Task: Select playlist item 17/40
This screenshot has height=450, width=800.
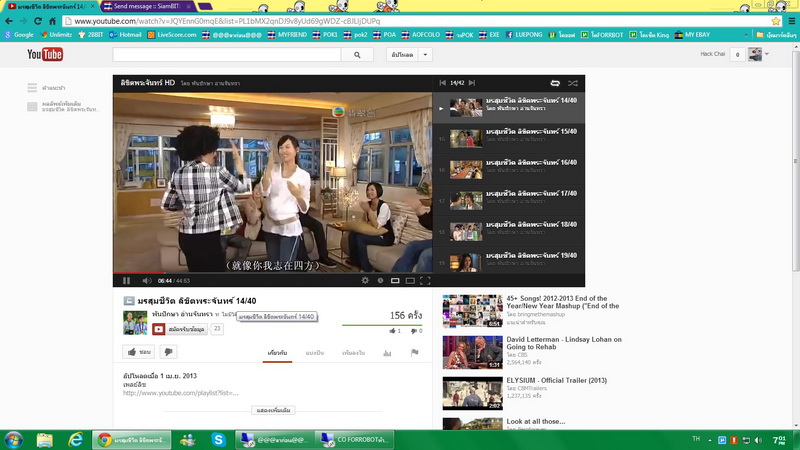Action: [509, 201]
